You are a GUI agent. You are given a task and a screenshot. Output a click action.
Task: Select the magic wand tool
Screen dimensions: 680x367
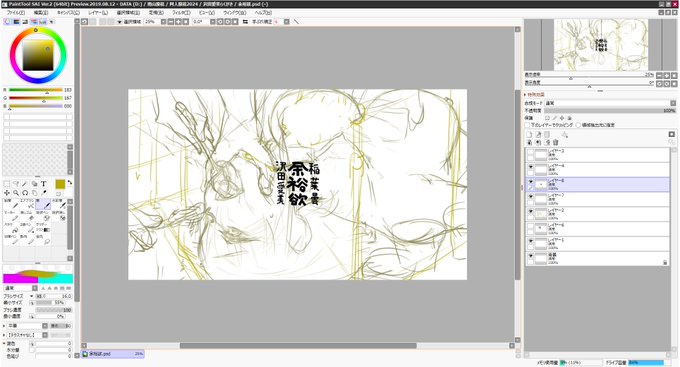coord(25,184)
